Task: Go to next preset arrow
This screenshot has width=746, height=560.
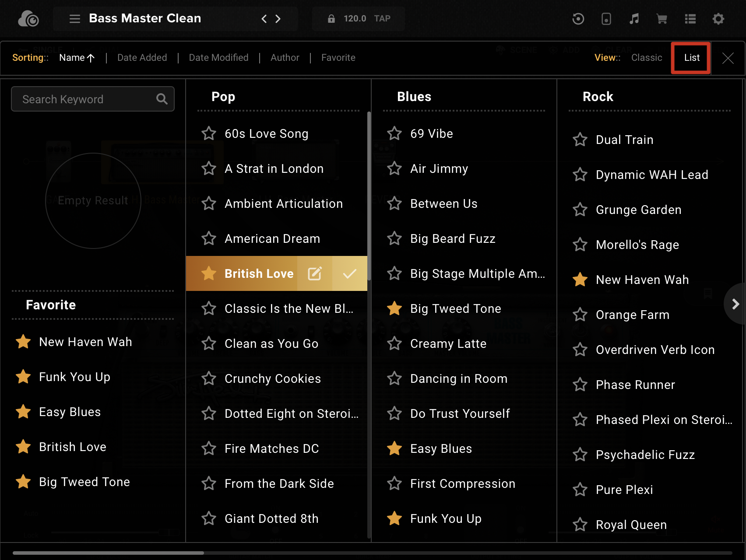Action: [278, 19]
